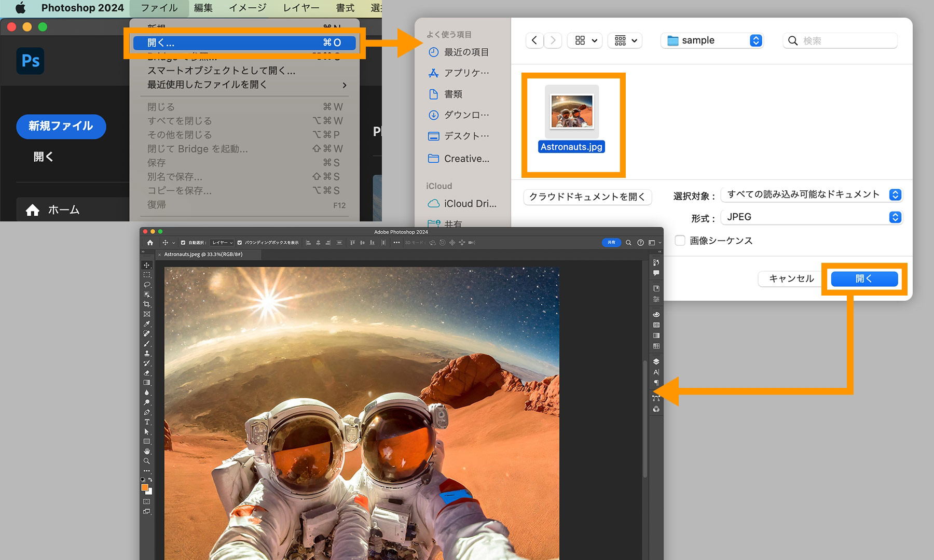Select the Clone Stamp tool
Image resolution: width=934 pixels, height=560 pixels.
[147, 354]
